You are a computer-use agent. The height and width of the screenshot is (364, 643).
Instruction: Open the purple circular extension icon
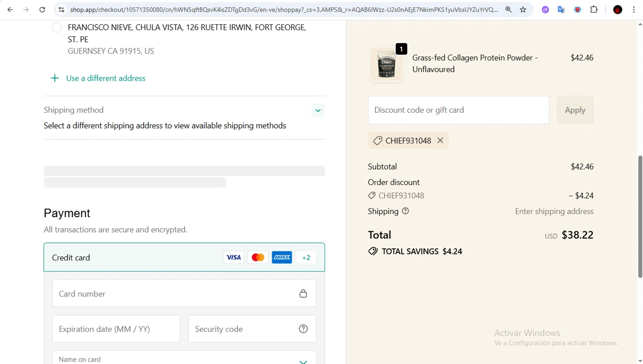[545, 9]
